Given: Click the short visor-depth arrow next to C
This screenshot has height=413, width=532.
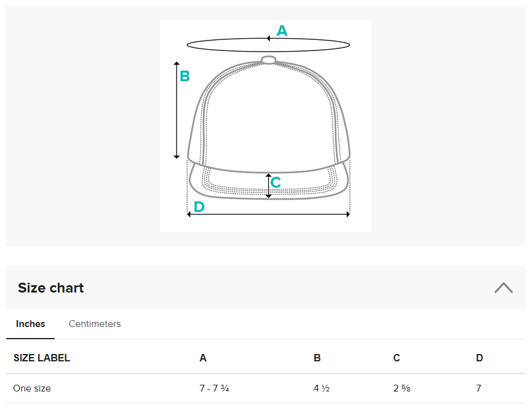Looking at the screenshot, I should click(x=269, y=186).
